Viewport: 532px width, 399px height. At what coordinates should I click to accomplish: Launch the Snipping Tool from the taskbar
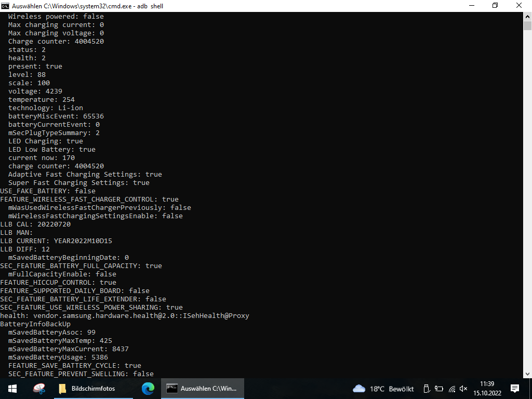click(x=39, y=389)
